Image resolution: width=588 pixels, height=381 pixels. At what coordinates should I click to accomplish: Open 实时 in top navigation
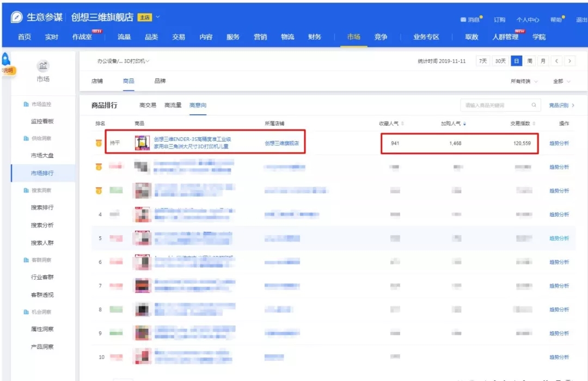[51, 37]
